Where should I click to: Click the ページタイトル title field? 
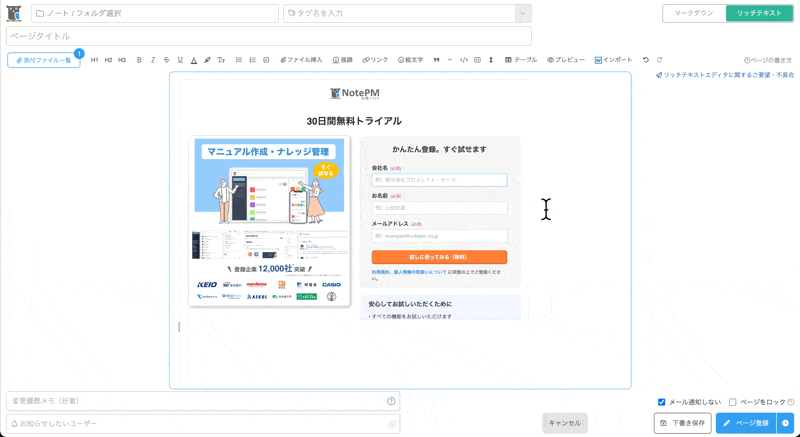point(269,36)
